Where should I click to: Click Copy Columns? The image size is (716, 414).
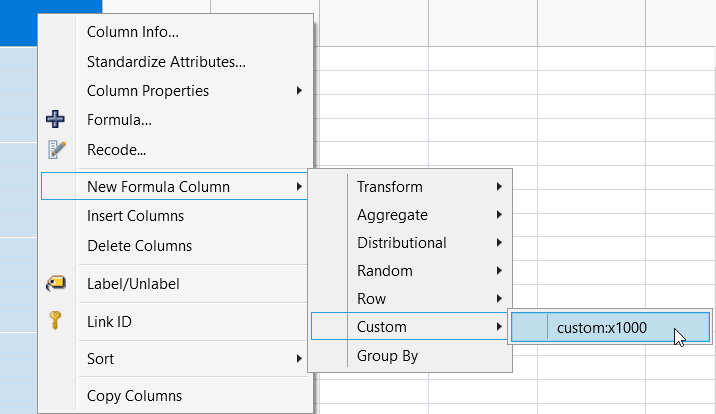tap(134, 396)
